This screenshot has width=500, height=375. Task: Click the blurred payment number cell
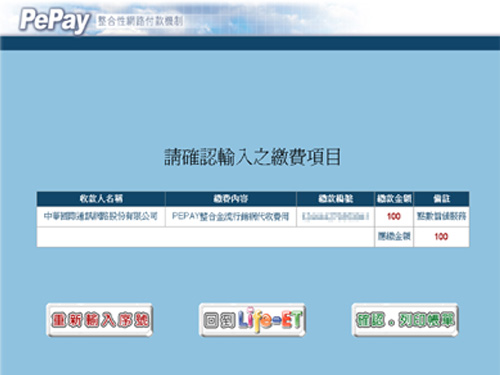pyautogui.click(x=335, y=217)
